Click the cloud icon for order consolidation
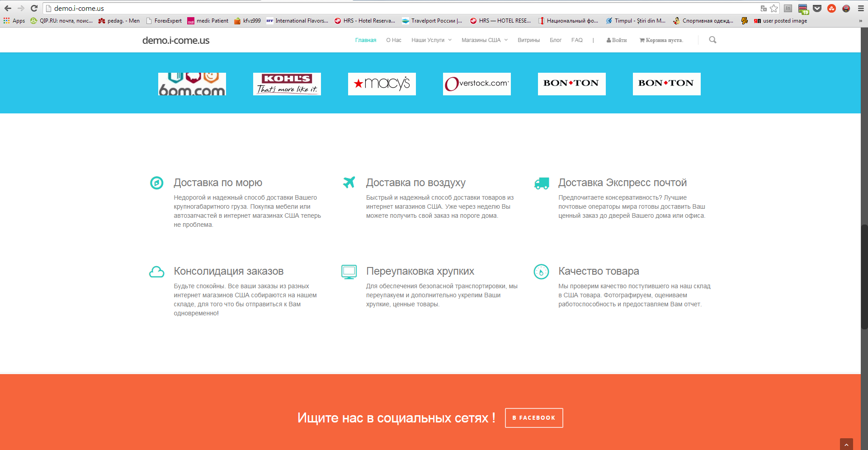Image resolution: width=868 pixels, height=450 pixels. pos(157,272)
